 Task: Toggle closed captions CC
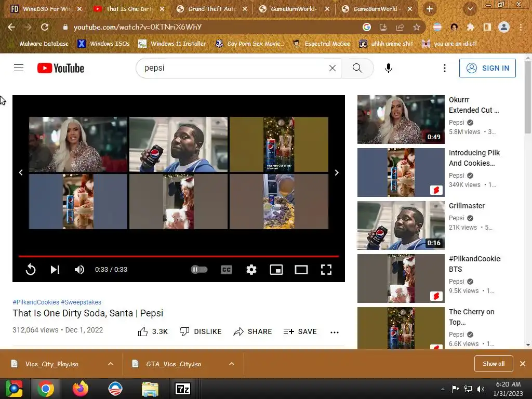tap(227, 270)
